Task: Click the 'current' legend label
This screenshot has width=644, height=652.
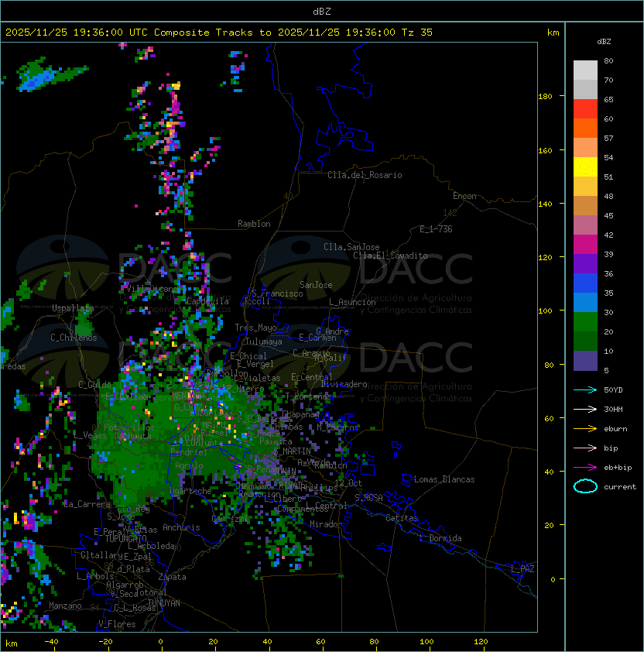Action: coord(620,487)
